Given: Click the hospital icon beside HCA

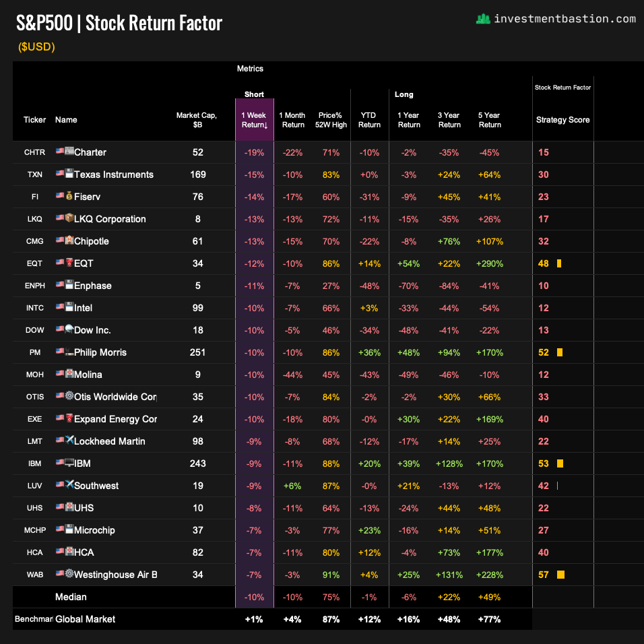Looking at the screenshot, I should (69, 551).
